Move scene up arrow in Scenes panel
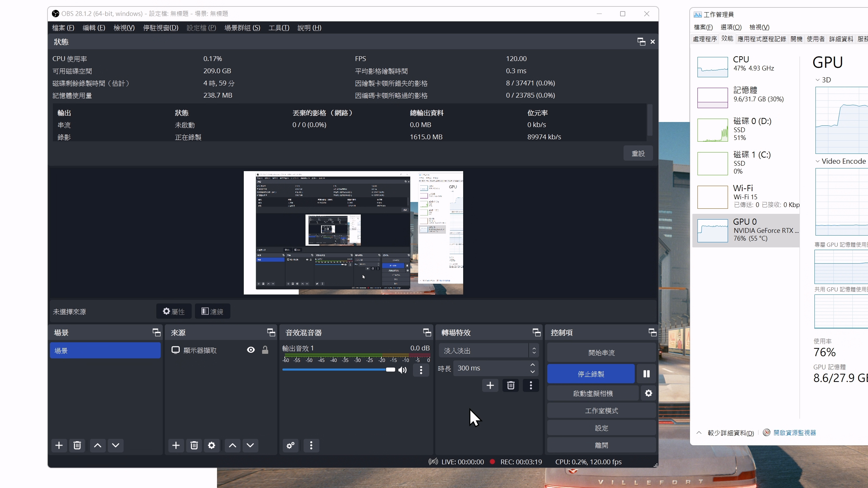Image resolution: width=868 pixels, height=488 pixels. [x=98, y=445]
